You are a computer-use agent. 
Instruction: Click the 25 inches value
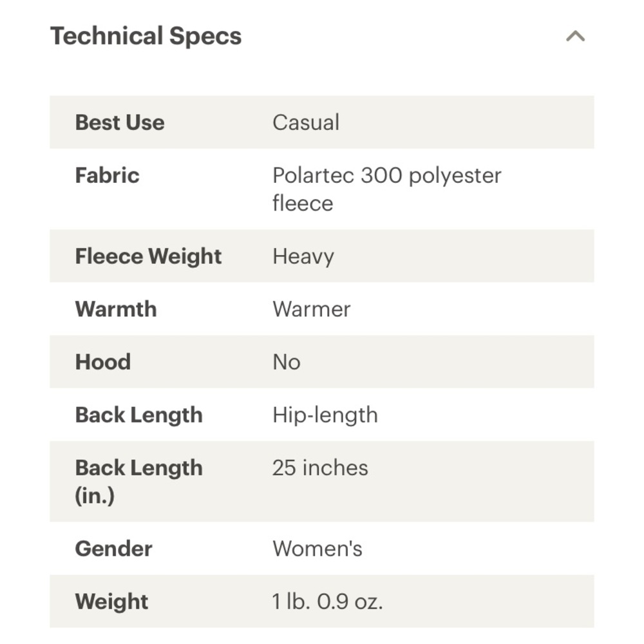(x=320, y=468)
